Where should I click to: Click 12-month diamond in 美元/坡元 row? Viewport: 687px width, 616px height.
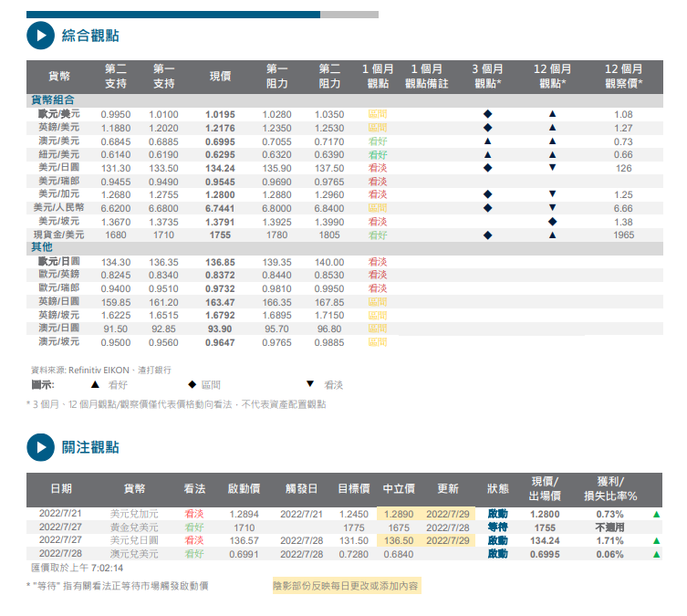click(552, 222)
